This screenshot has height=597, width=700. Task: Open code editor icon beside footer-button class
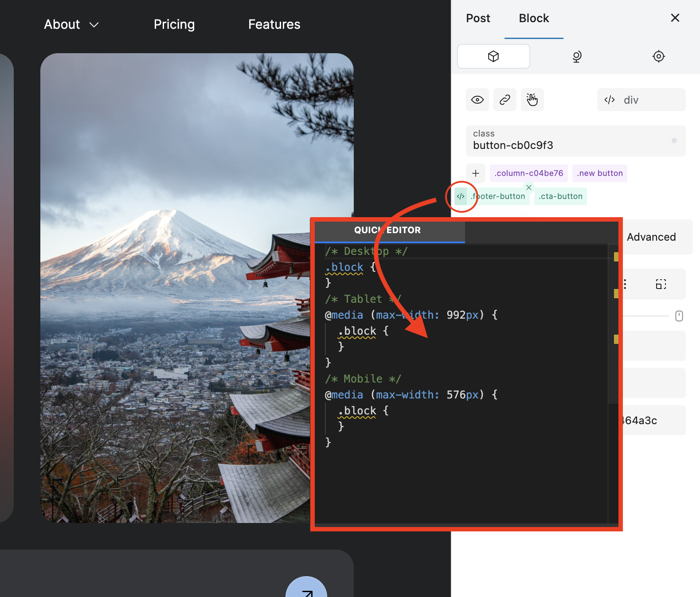[x=461, y=196]
